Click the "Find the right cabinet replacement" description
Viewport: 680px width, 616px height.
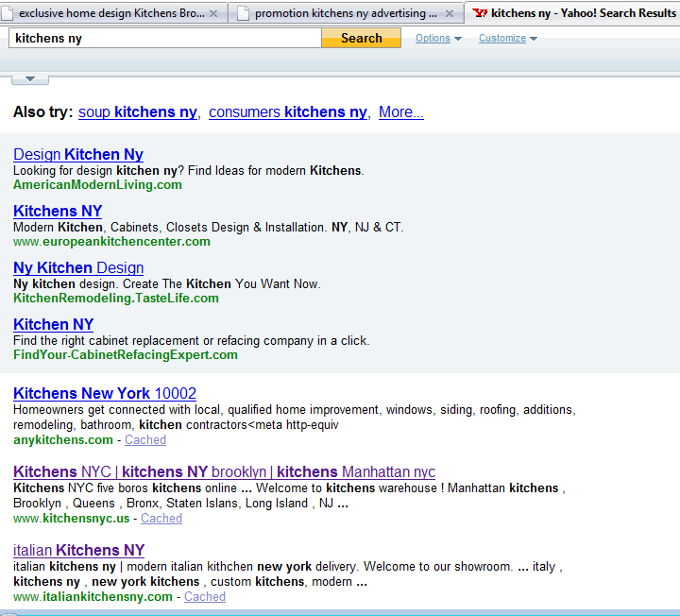(x=191, y=340)
